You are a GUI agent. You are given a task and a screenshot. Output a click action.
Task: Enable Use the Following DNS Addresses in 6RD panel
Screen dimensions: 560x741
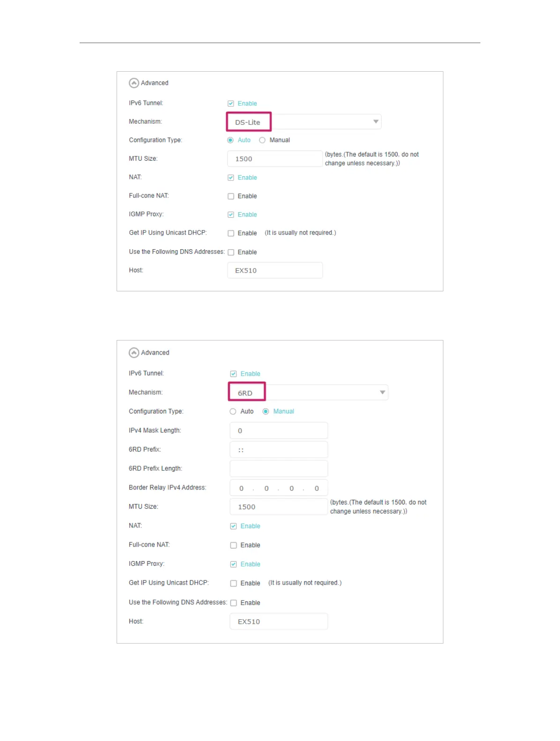(x=234, y=603)
